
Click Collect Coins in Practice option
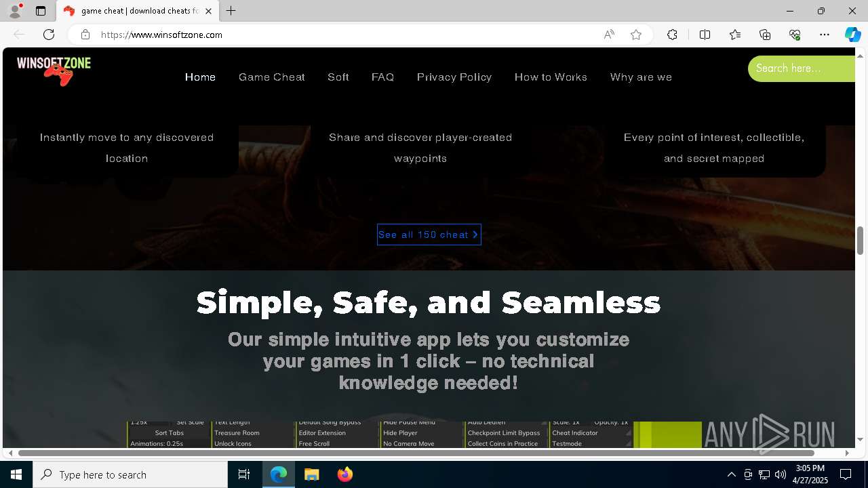click(502, 444)
